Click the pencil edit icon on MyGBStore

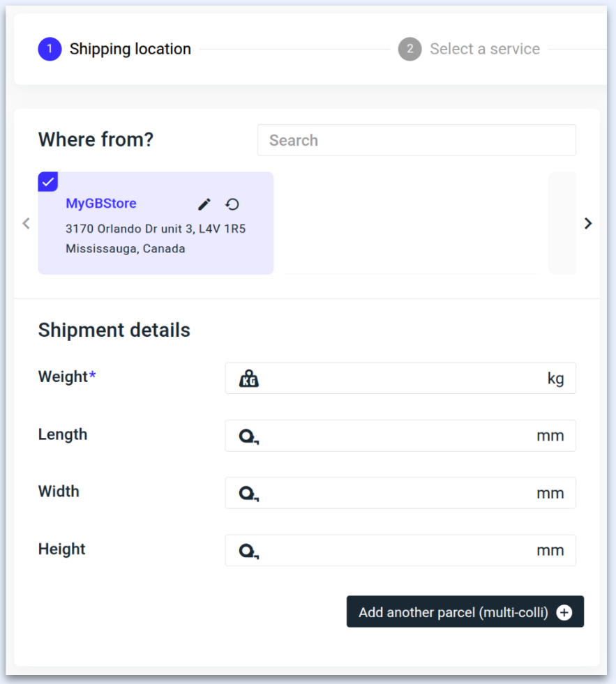tap(204, 204)
